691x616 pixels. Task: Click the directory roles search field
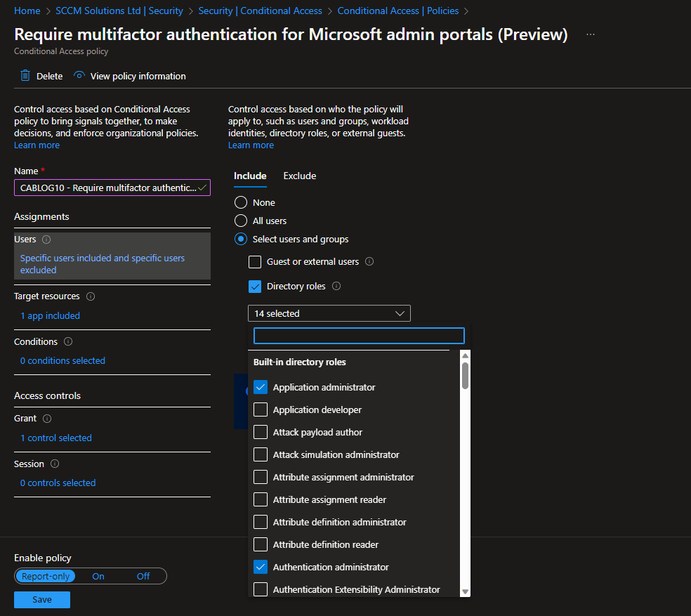click(x=359, y=336)
